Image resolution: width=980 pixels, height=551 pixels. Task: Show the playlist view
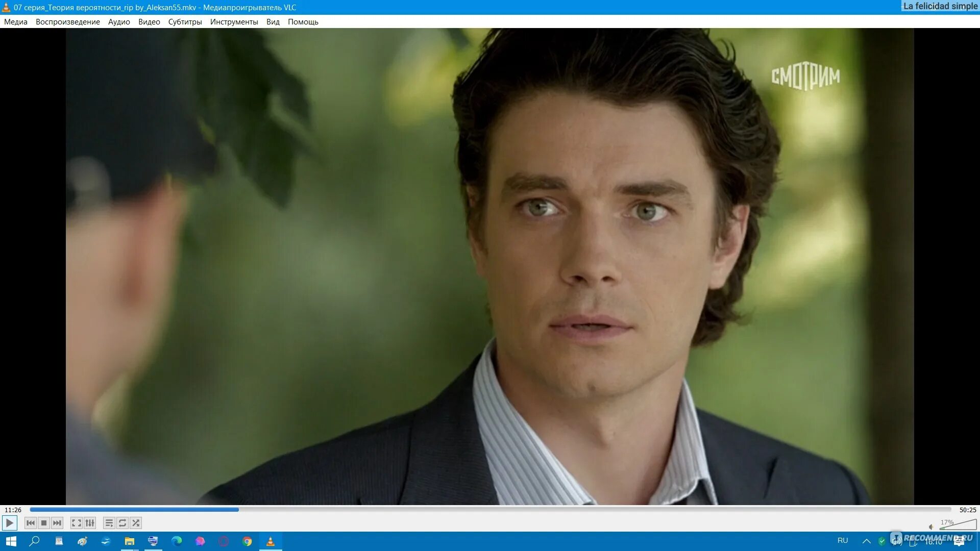109,523
